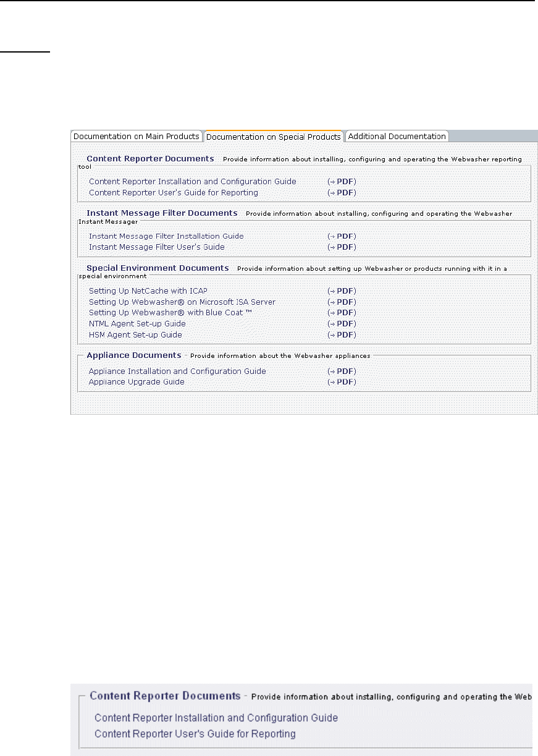This screenshot has width=538, height=756.
Task: Open PDF for Setting Up NetCache with ICAP
Action: [x=342, y=291]
